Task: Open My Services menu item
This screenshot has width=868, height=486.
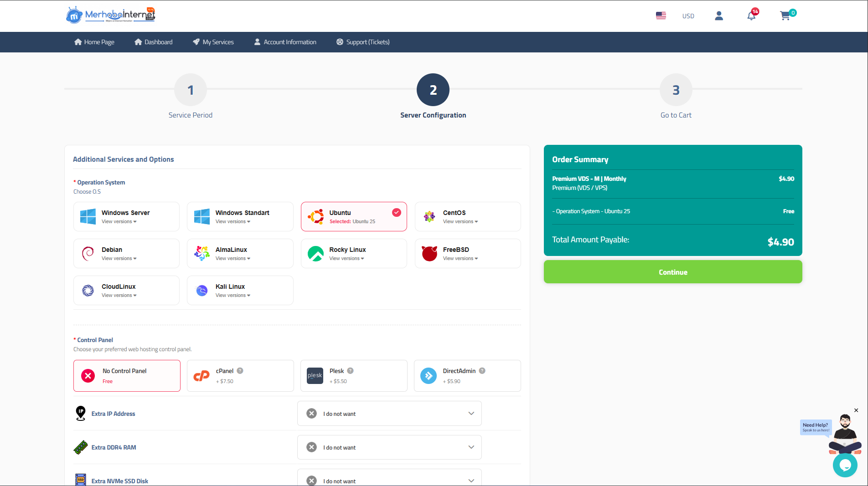Action: [213, 42]
